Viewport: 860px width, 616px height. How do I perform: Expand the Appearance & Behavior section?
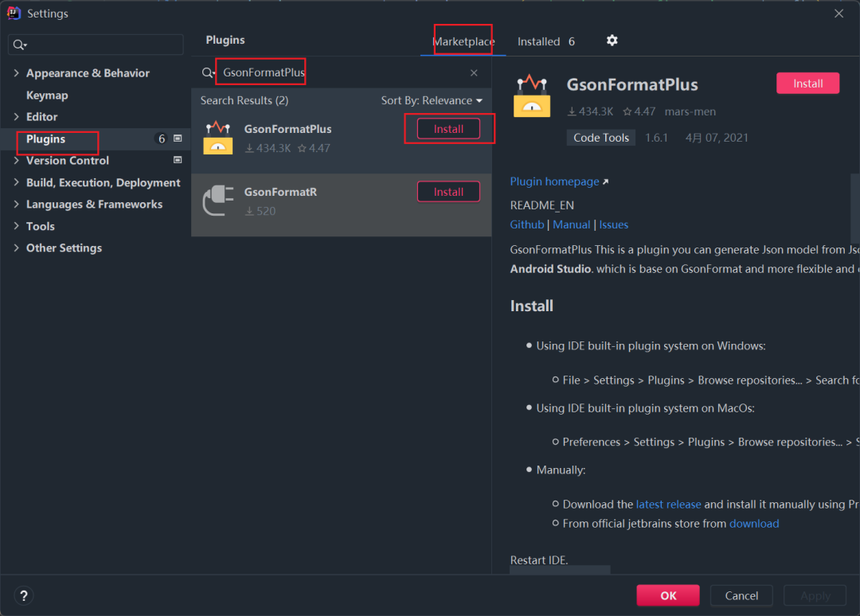point(17,73)
